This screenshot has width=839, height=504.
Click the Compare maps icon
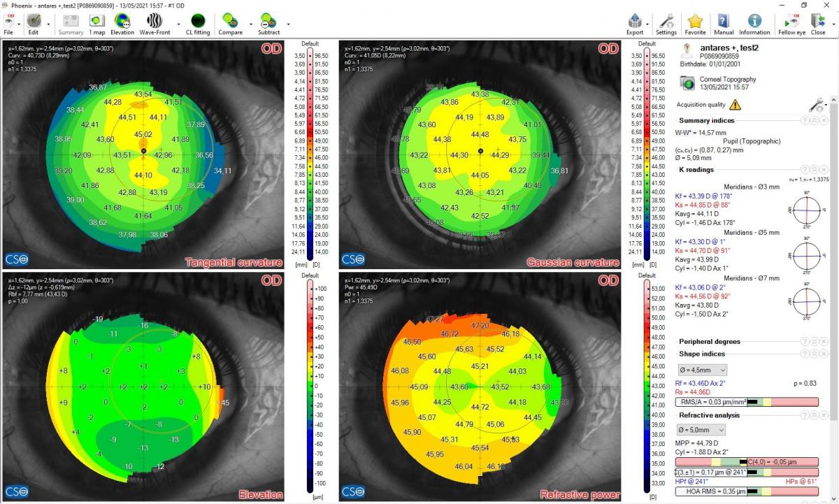tap(231, 23)
